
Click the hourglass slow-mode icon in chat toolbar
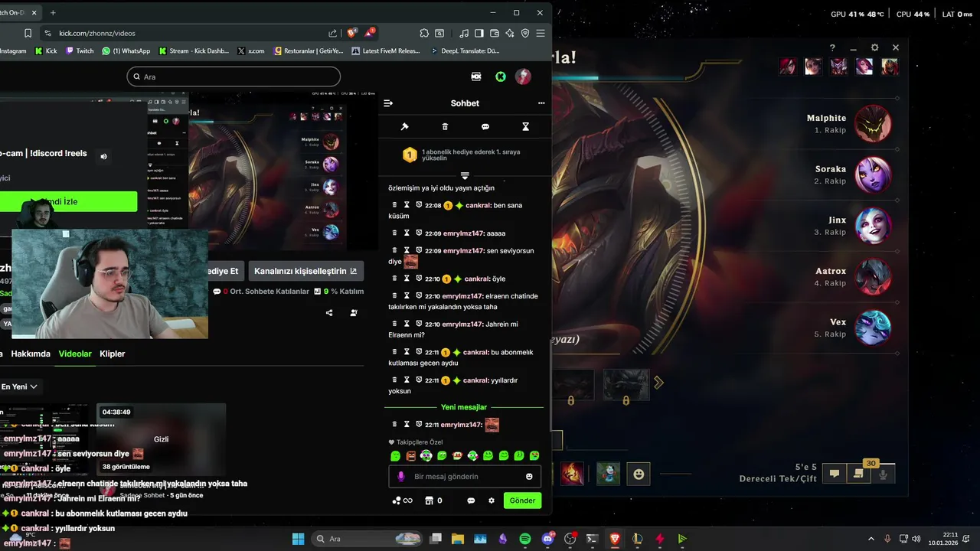(525, 126)
